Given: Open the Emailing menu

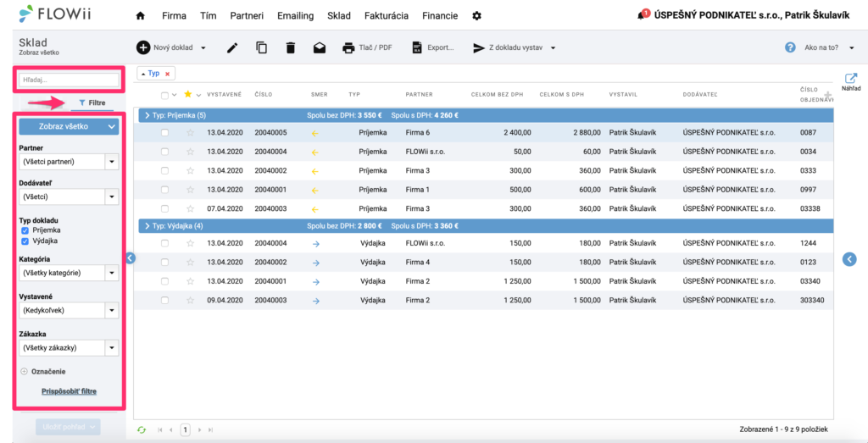Looking at the screenshot, I should click(295, 16).
